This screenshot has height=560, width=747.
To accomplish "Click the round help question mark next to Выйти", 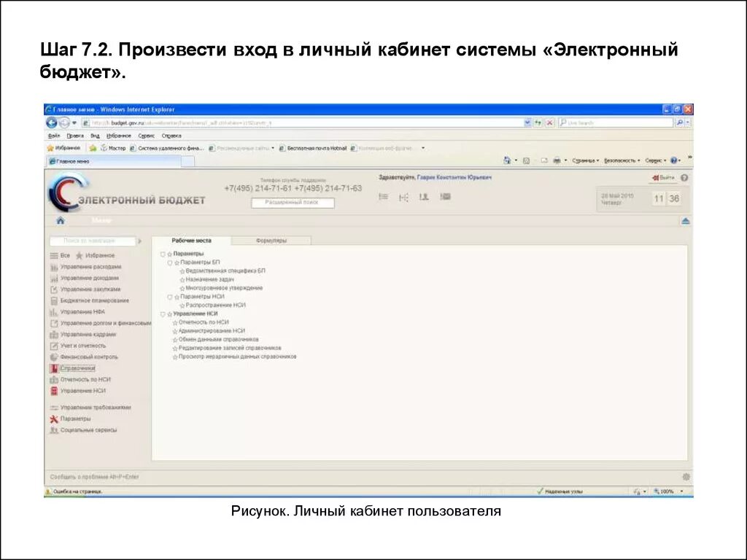I will click(x=684, y=178).
